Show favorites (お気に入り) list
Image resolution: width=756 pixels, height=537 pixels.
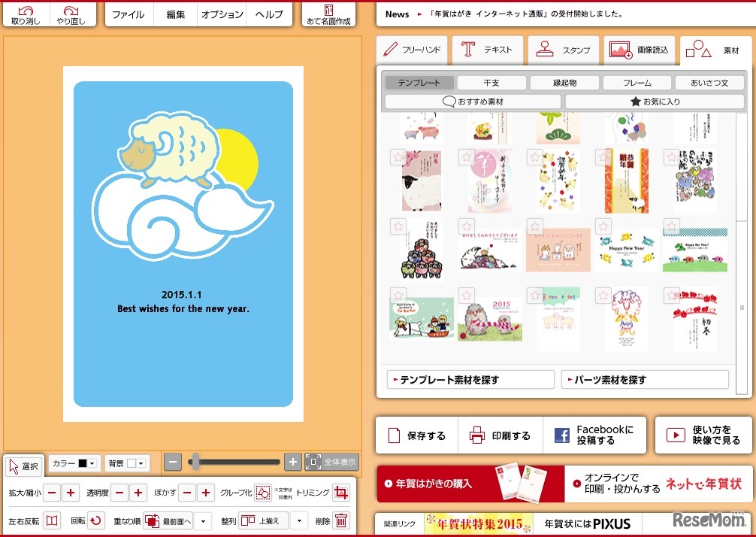655,102
